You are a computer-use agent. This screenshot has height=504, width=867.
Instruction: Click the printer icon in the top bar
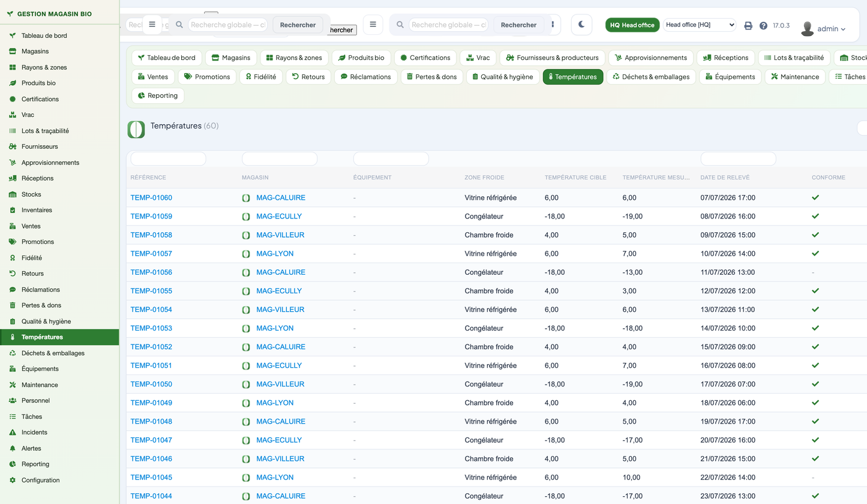(x=748, y=26)
